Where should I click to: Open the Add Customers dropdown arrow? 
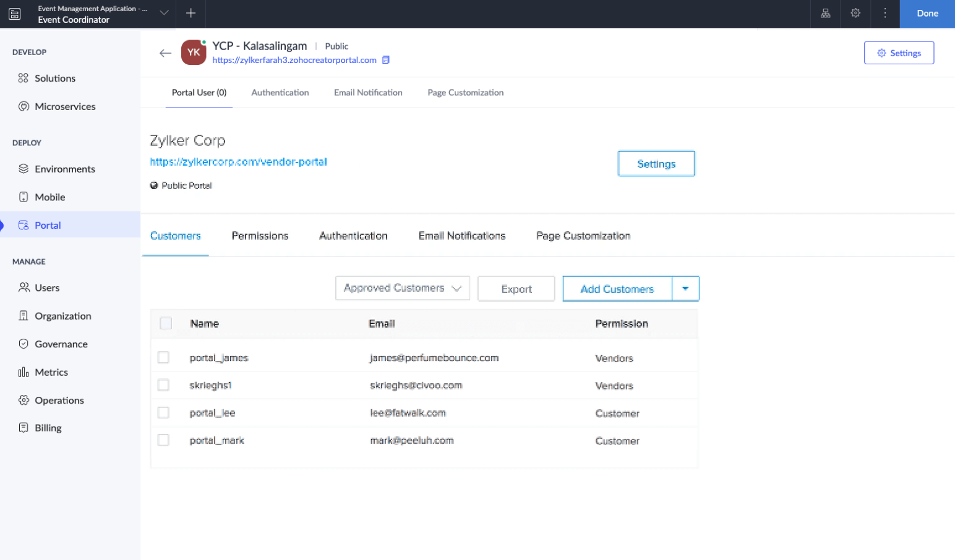pos(685,289)
